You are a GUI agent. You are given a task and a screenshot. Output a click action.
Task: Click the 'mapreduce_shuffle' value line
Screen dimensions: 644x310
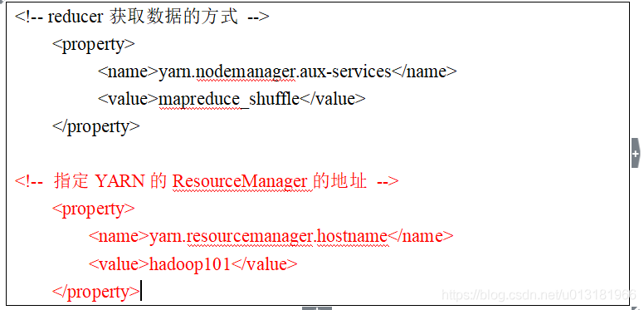tap(232, 99)
